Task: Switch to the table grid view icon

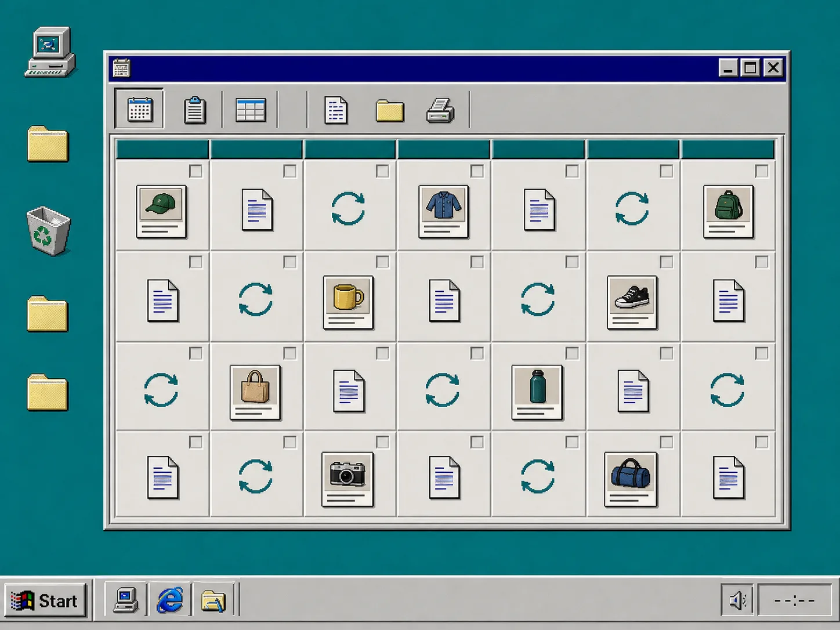Action: [x=251, y=110]
